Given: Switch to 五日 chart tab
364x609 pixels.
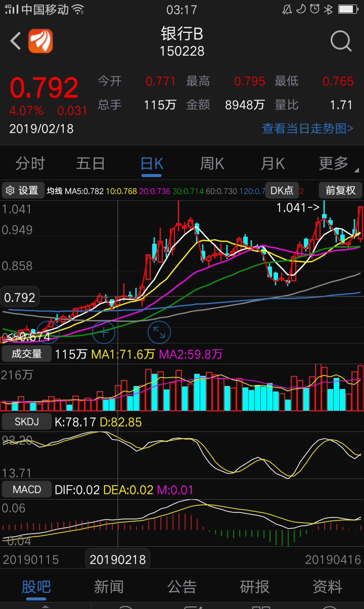Looking at the screenshot, I should [x=90, y=163].
